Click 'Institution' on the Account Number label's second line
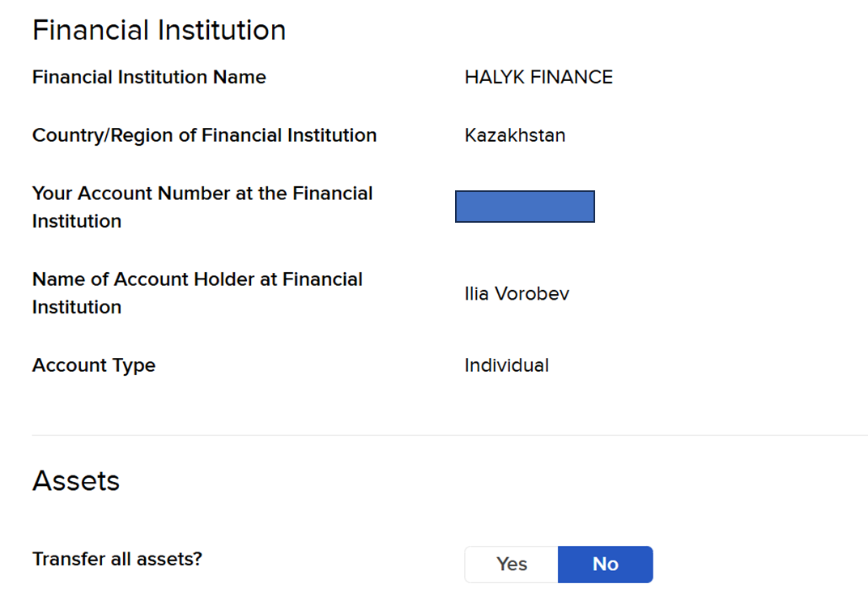 (77, 221)
